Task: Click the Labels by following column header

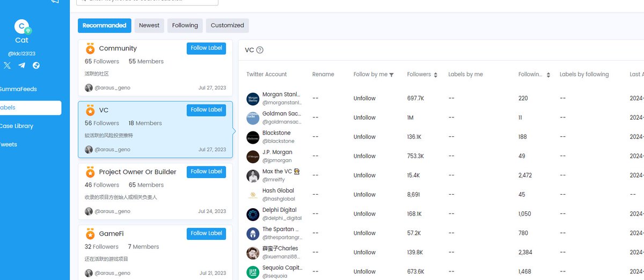Action: pyautogui.click(x=584, y=75)
